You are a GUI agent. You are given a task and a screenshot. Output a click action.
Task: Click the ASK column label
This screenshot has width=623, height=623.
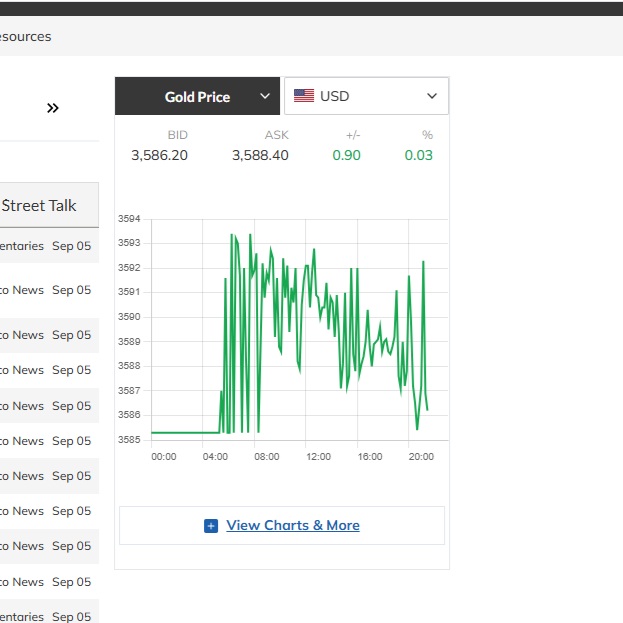[277, 135]
